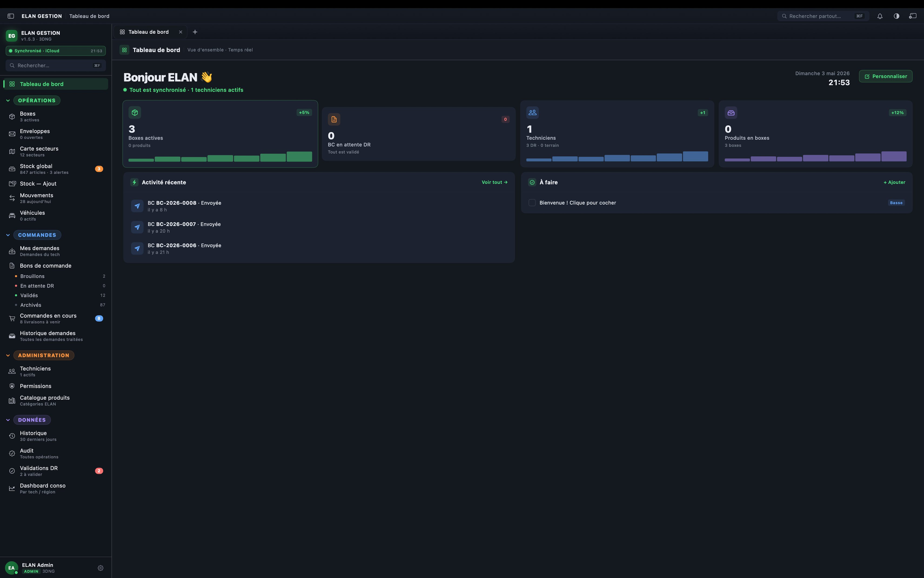
Task: Toggle the sidebar panel icon
Action: 11,16
